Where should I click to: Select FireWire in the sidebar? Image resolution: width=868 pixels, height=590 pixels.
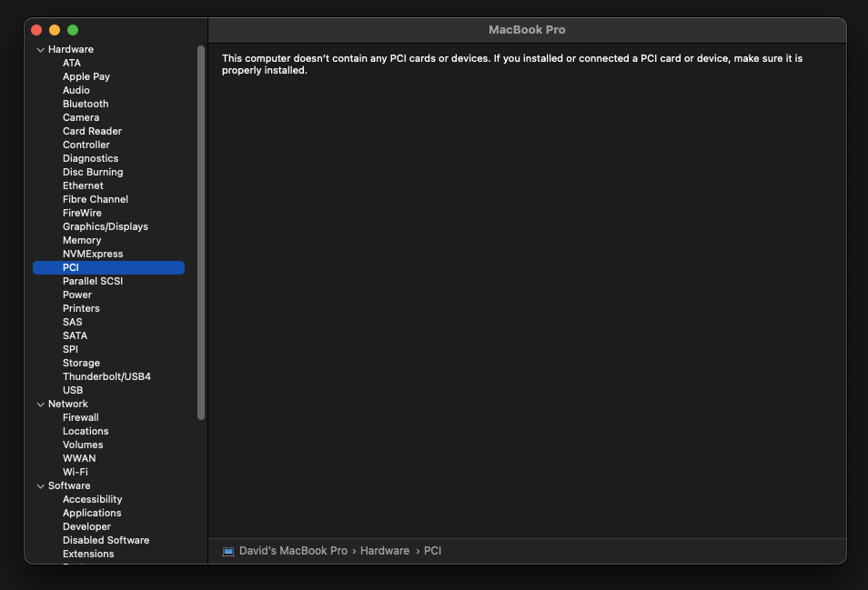(82, 213)
